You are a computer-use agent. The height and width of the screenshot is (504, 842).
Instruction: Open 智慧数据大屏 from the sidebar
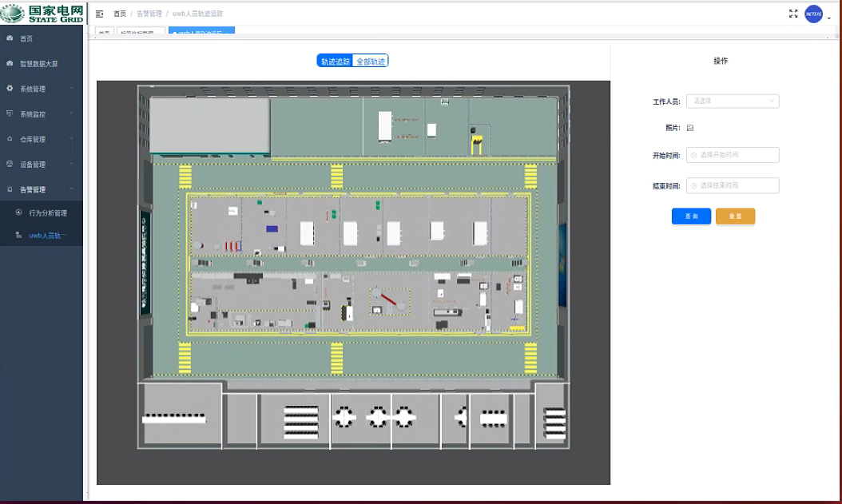(x=38, y=63)
